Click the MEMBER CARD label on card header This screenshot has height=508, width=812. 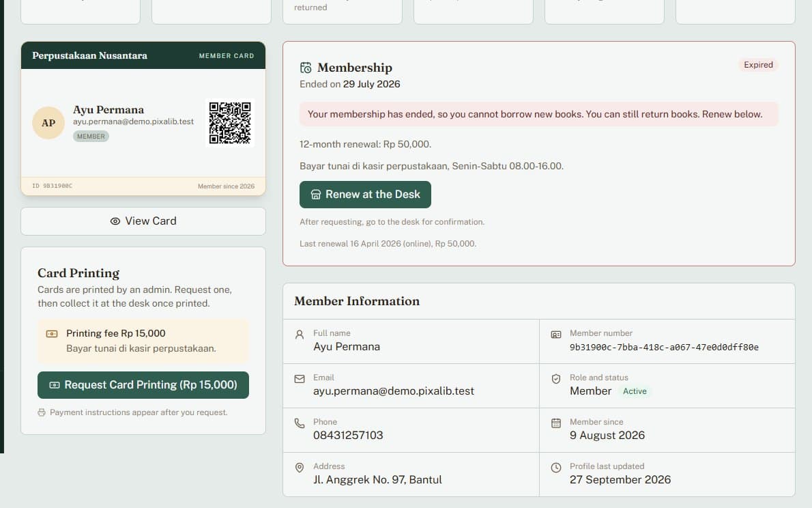227,55
